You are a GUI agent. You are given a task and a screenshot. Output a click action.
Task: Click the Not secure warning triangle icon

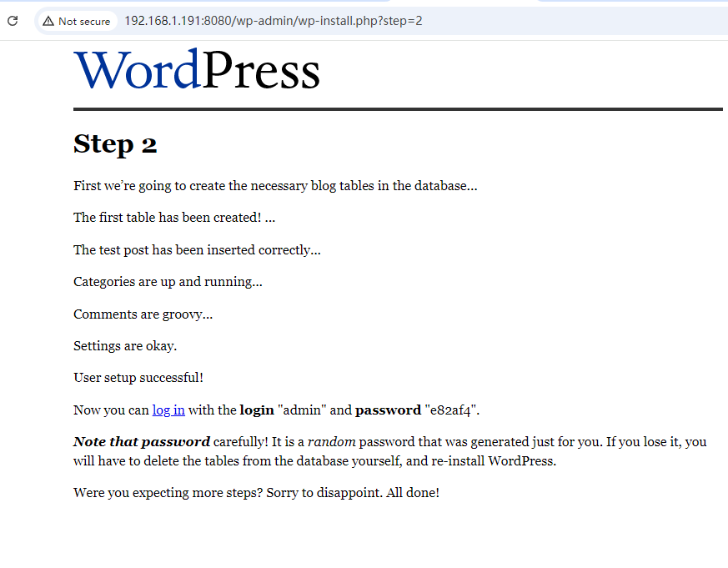click(x=48, y=21)
